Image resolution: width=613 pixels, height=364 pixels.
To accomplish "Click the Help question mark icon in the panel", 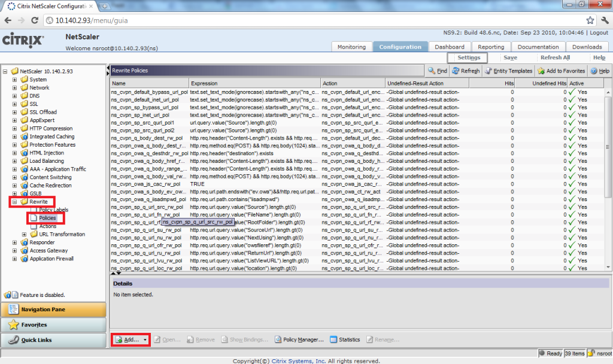I will 594,71.
